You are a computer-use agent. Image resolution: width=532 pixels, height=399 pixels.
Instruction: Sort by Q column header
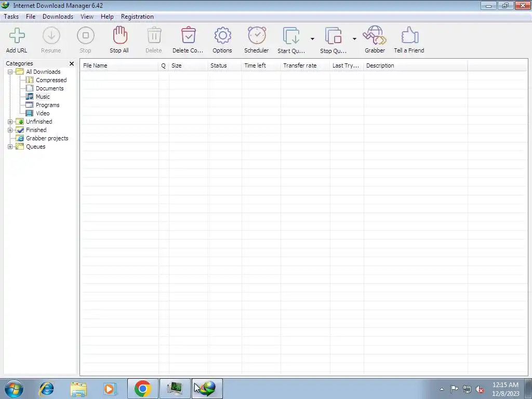tap(164, 65)
